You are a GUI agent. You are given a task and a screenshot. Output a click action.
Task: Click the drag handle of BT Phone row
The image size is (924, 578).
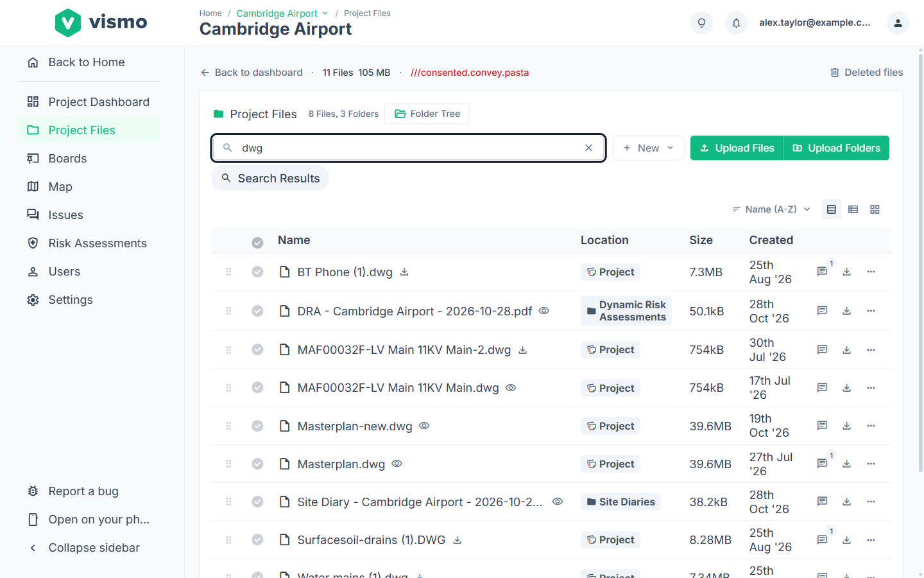228,272
